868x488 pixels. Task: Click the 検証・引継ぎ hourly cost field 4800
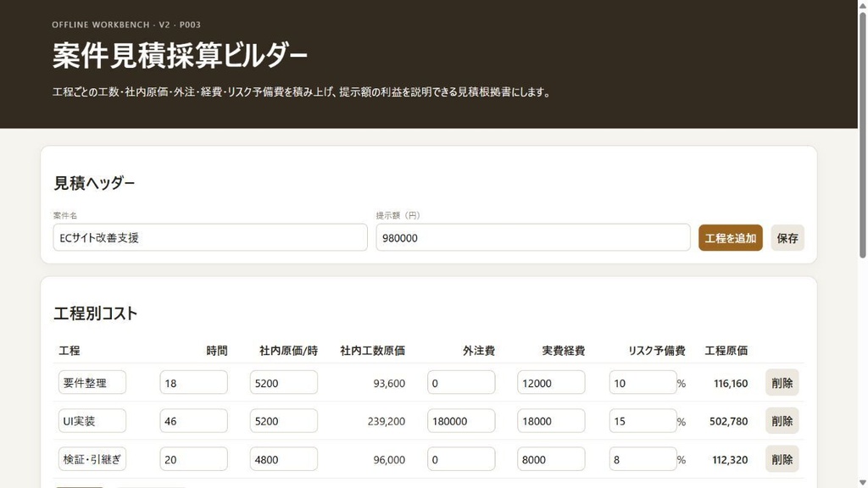283,458
